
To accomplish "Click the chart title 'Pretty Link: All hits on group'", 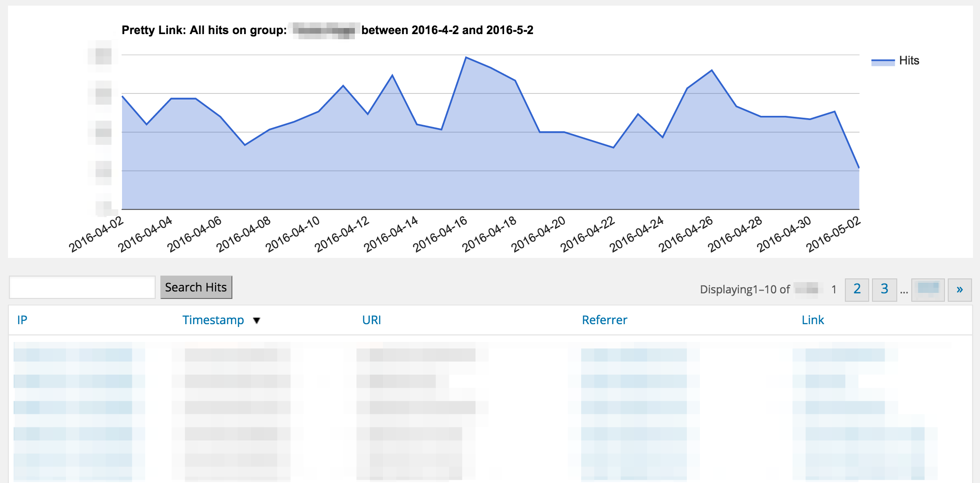I will click(x=204, y=30).
